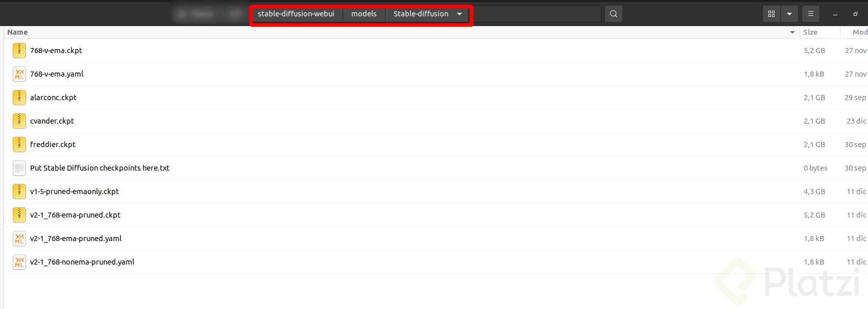Click the 1,8 kB size of 768-v-ema.yaml
This screenshot has width=868, height=309.
814,74
